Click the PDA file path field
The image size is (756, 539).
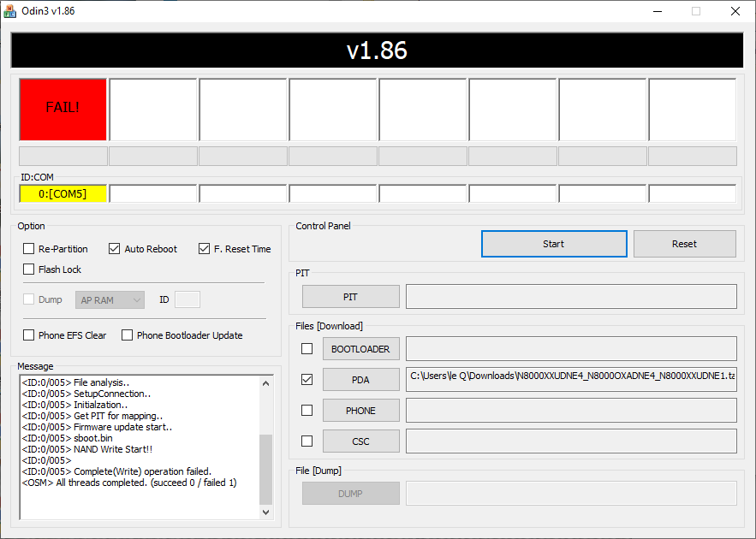(x=571, y=379)
